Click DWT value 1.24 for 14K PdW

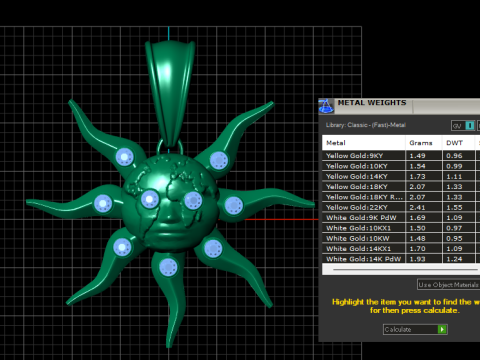coord(454,259)
